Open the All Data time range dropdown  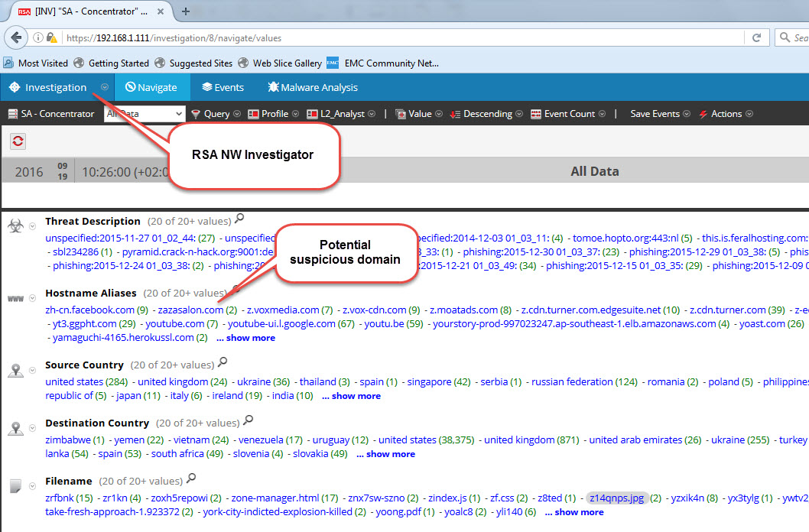tap(144, 114)
